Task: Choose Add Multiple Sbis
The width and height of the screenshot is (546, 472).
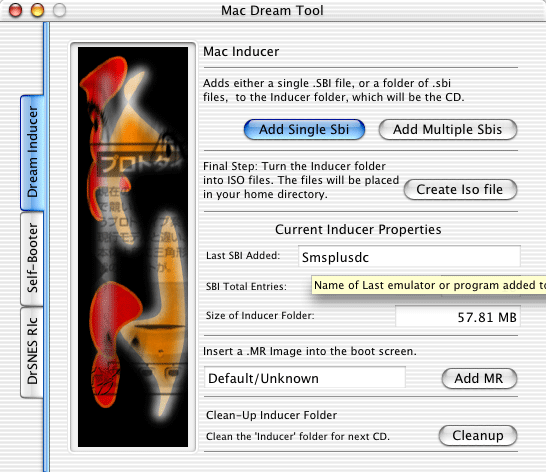Action: (x=447, y=130)
